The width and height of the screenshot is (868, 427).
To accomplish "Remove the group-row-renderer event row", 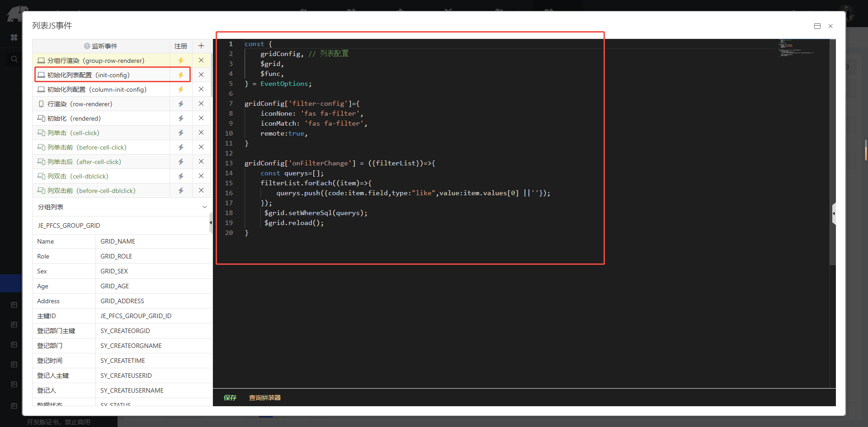I will (x=201, y=60).
